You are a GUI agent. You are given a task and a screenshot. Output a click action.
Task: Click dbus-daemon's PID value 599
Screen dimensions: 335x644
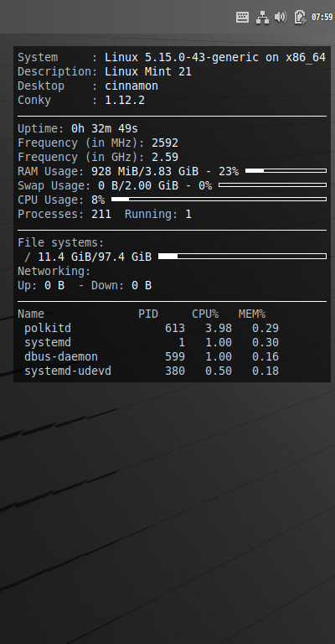pyautogui.click(x=175, y=356)
